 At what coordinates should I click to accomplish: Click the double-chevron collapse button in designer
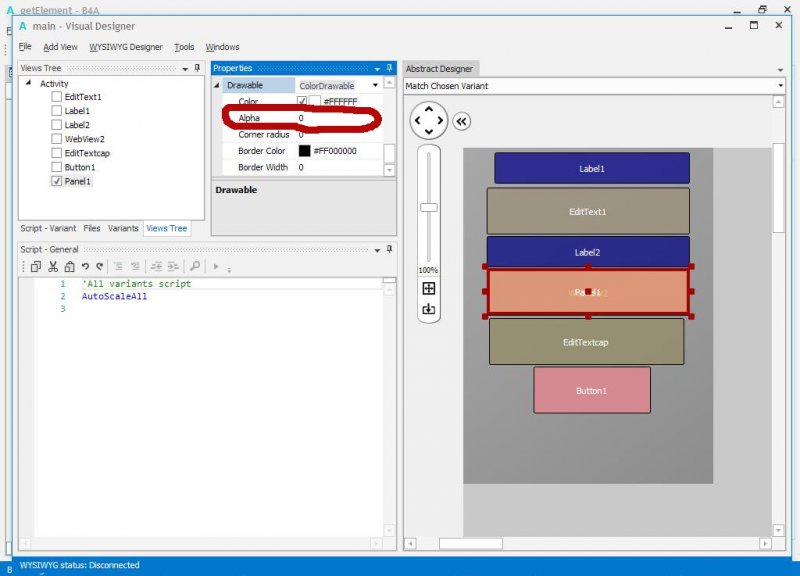[x=461, y=121]
